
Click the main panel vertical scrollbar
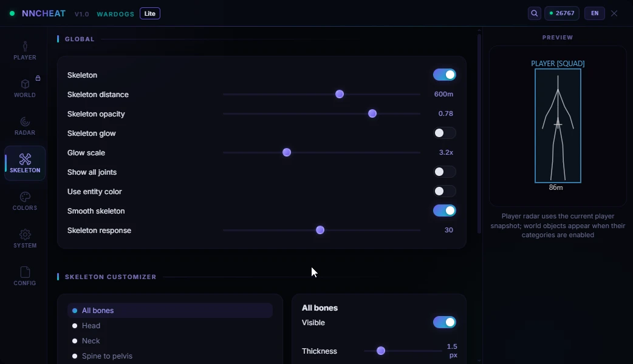click(479, 133)
